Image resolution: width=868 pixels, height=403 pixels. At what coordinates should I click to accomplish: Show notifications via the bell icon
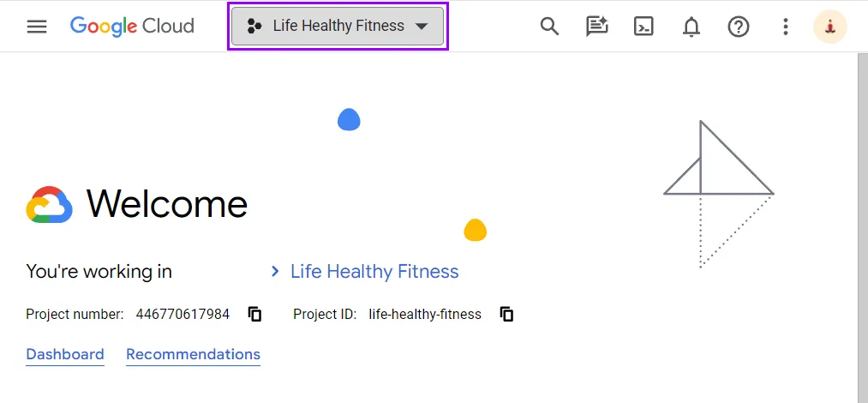tap(691, 27)
